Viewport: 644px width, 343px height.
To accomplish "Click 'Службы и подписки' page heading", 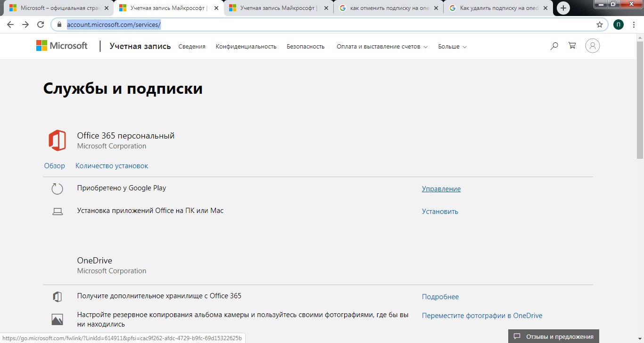I will point(123,89).
